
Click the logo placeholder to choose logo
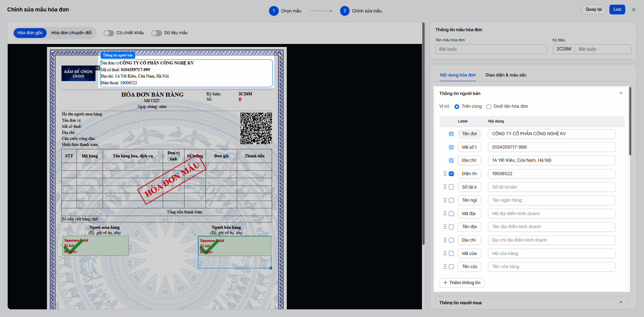point(78,73)
